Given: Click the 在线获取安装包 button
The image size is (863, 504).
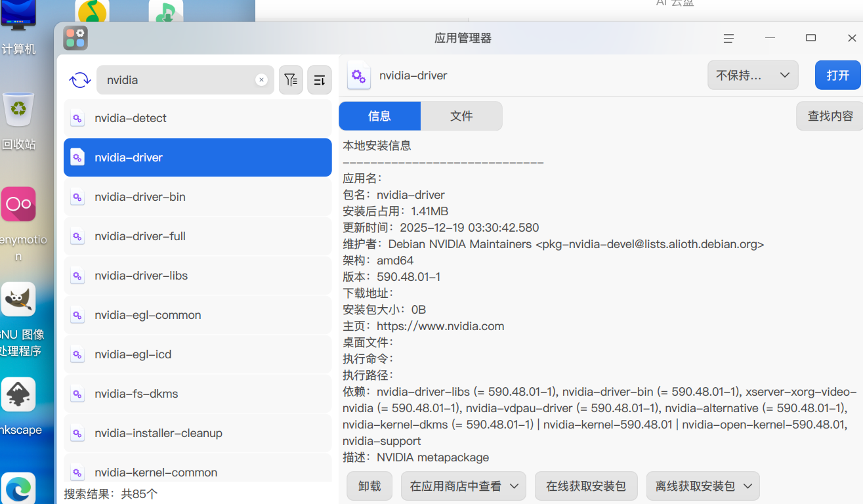Looking at the screenshot, I should coord(586,486).
